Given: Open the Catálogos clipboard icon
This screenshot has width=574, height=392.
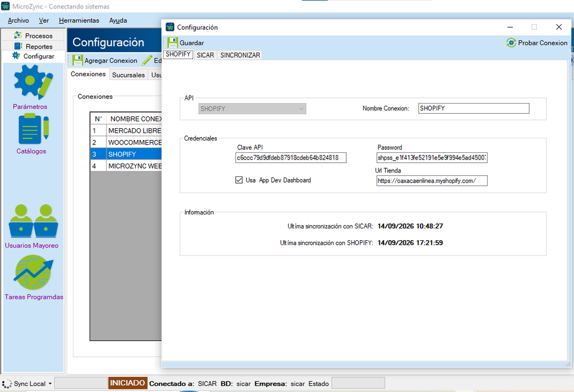Looking at the screenshot, I should [x=33, y=129].
